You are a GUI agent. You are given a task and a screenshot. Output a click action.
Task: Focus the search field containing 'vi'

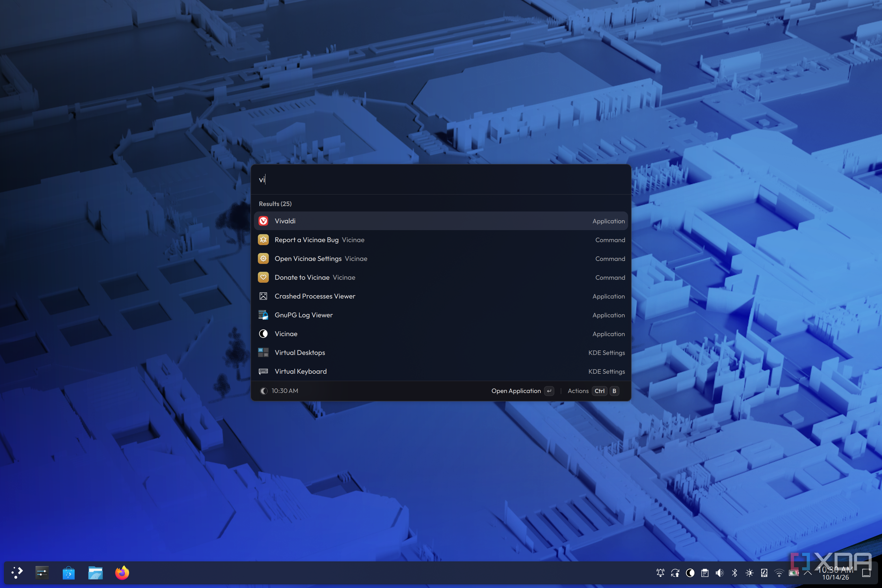tap(441, 179)
